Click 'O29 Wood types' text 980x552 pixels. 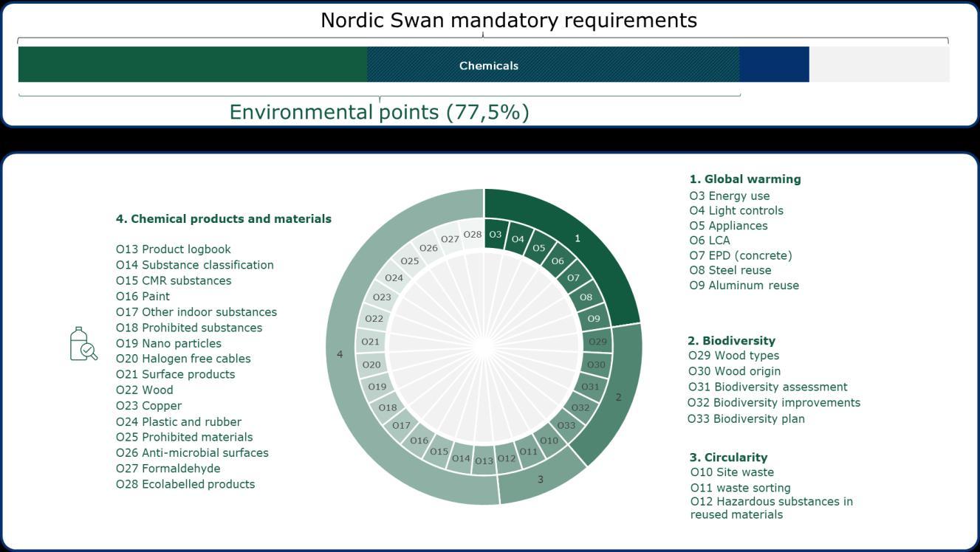tap(733, 355)
